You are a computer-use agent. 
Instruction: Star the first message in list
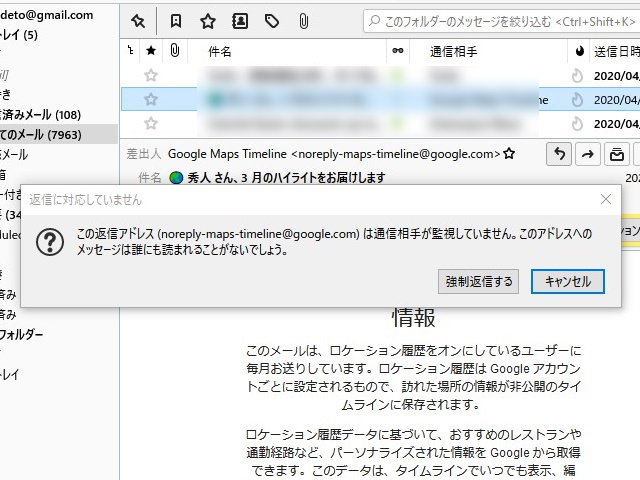point(151,75)
